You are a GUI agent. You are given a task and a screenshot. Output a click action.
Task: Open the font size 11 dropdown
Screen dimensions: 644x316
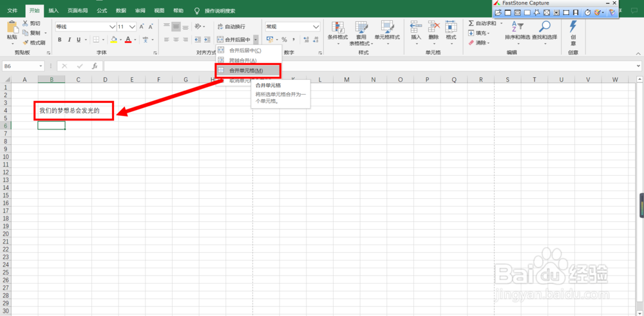(132, 26)
